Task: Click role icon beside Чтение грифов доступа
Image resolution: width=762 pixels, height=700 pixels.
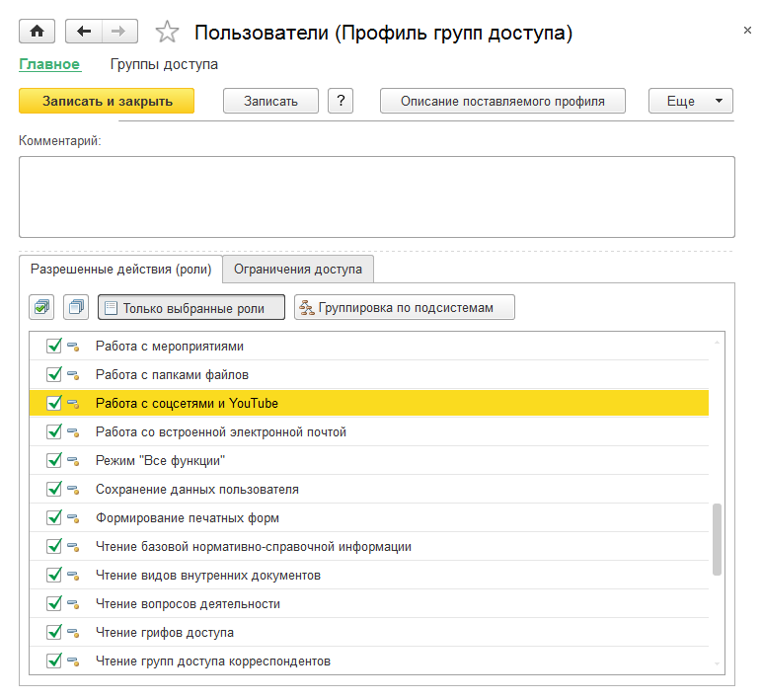Action: tap(73, 633)
